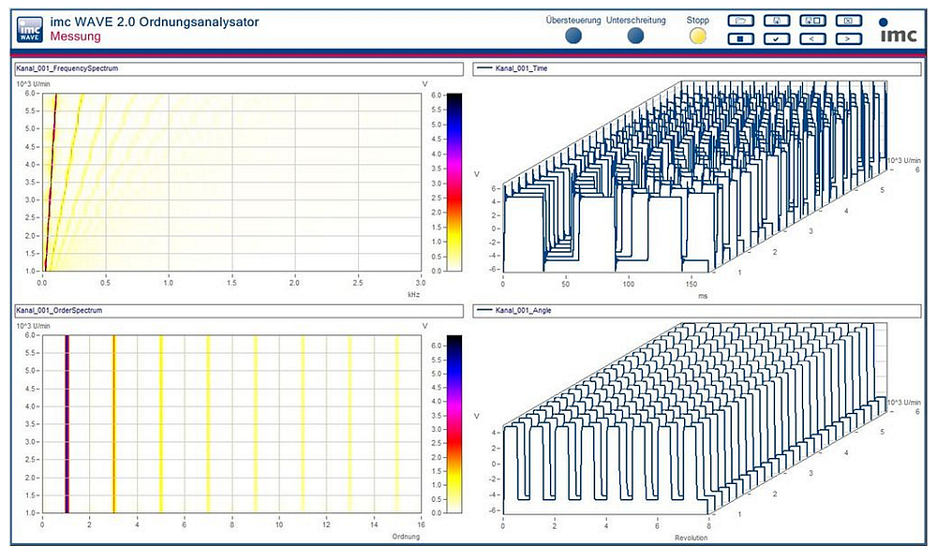
Task: Click the Kanal_001_Time legend label
Action: pos(521,68)
